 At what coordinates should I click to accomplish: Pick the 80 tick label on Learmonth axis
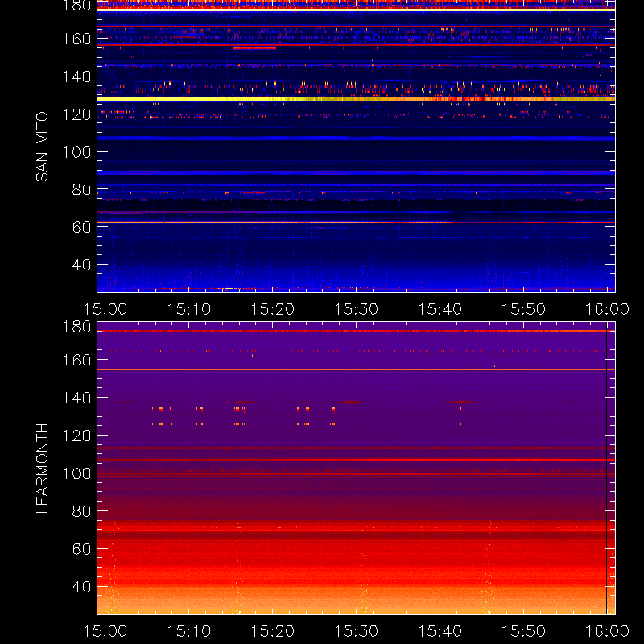point(81,511)
